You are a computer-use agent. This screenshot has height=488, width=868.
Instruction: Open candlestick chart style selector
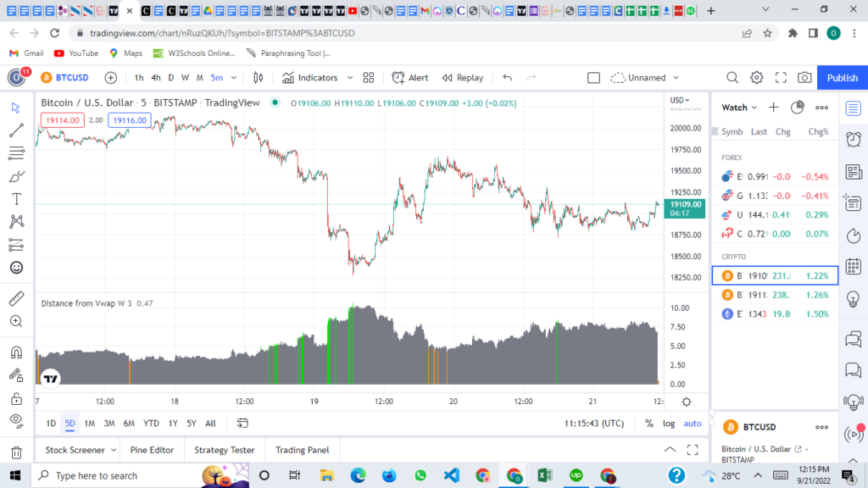(x=258, y=78)
